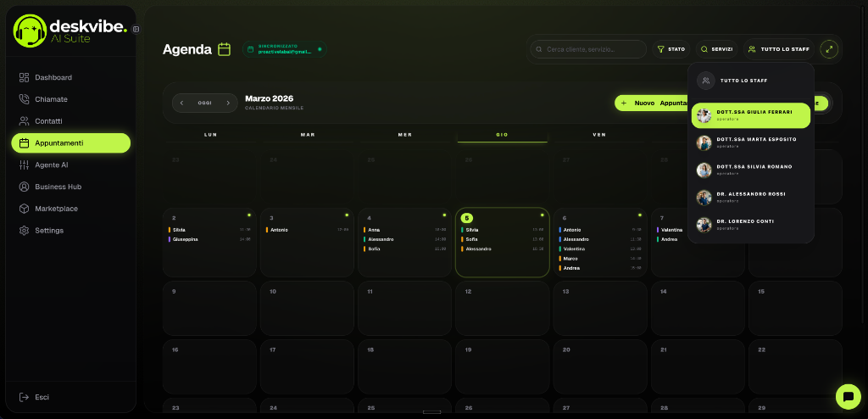Jump to today with the Oggi button

(x=205, y=103)
